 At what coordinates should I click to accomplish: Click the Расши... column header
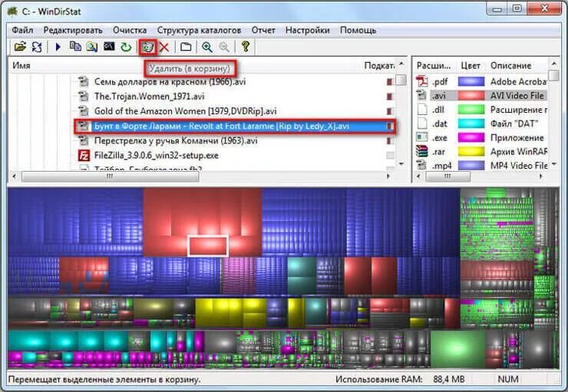(434, 65)
